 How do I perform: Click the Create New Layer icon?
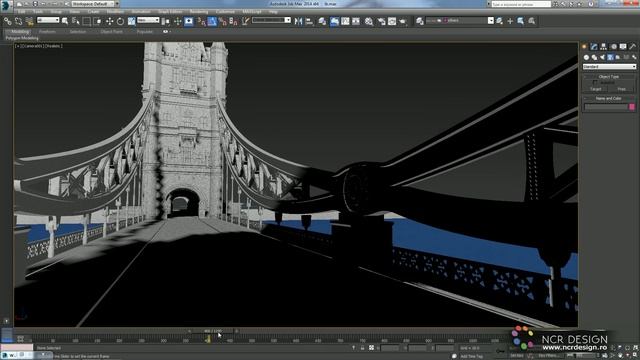pyautogui.click(x=499, y=21)
